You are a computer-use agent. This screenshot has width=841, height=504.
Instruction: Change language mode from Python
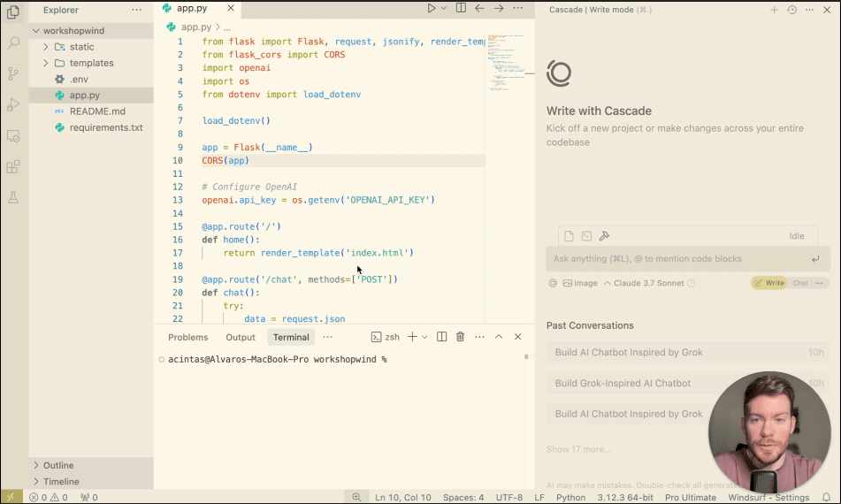click(570, 497)
